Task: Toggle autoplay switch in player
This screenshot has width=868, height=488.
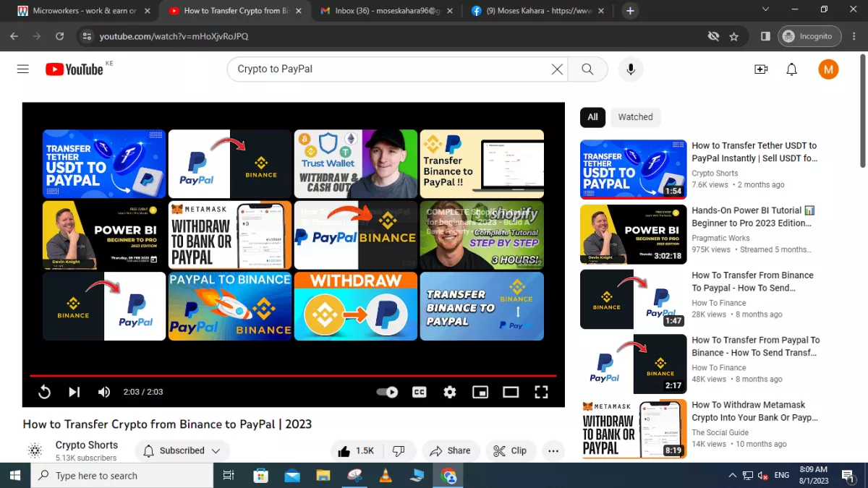Action: [388, 392]
